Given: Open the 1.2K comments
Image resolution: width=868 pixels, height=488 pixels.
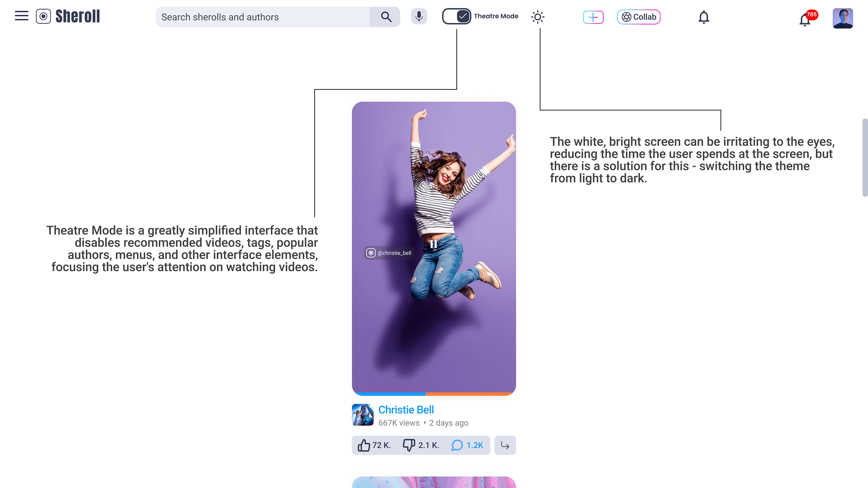Looking at the screenshot, I should click(x=467, y=445).
